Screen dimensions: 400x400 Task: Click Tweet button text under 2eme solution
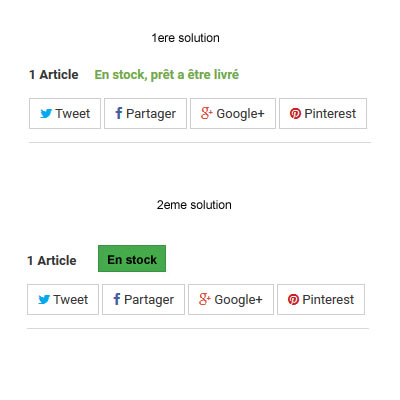coord(71,300)
